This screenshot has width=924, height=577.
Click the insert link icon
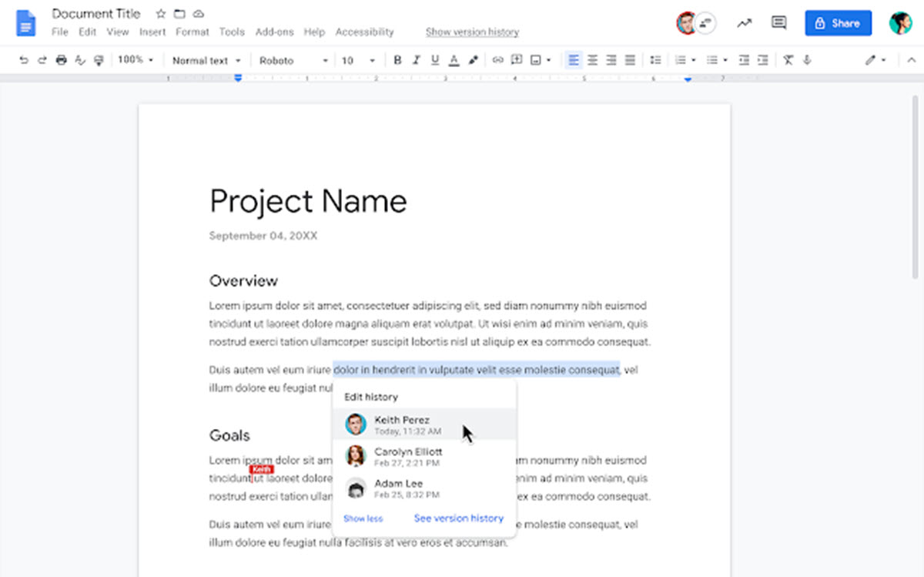(x=497, y=60)
